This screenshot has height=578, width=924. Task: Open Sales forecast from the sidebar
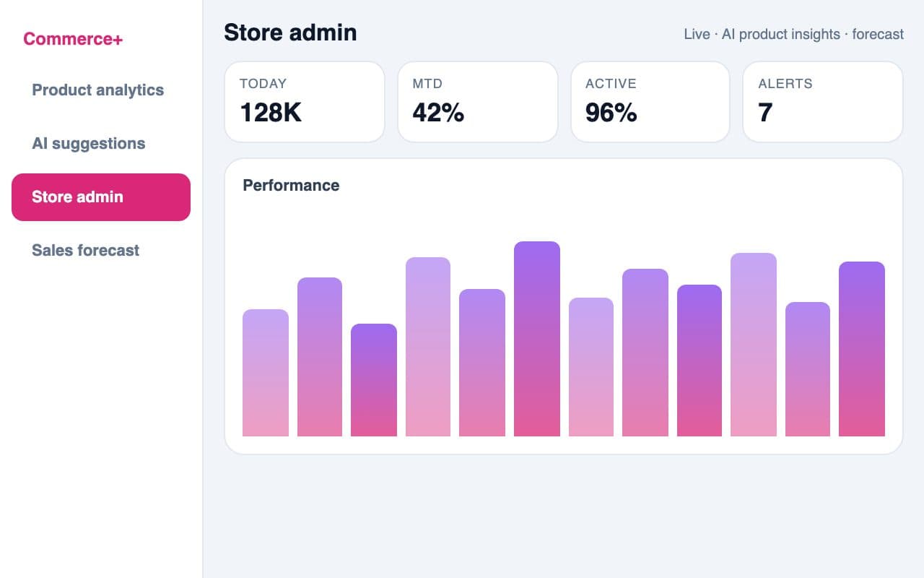(x=101, y=251)
